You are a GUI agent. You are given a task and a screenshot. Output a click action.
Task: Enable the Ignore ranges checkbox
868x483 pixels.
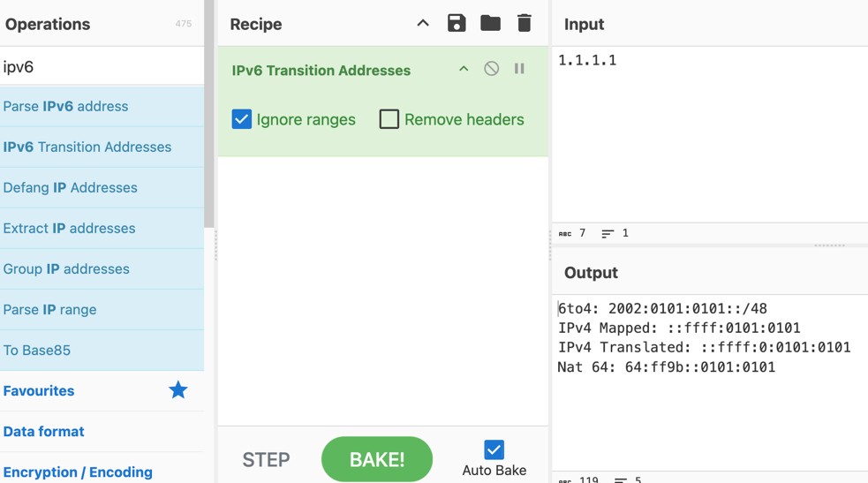coord(242,119)
